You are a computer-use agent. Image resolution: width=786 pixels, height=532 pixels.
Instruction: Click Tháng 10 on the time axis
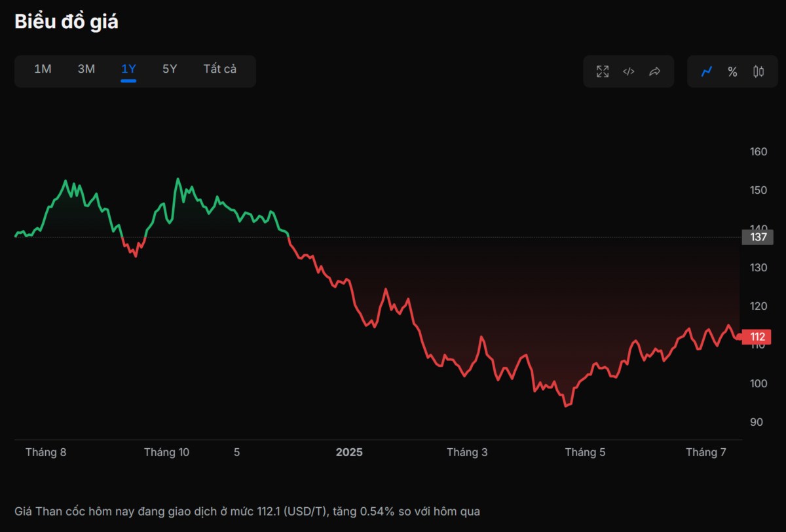[166, 452]
